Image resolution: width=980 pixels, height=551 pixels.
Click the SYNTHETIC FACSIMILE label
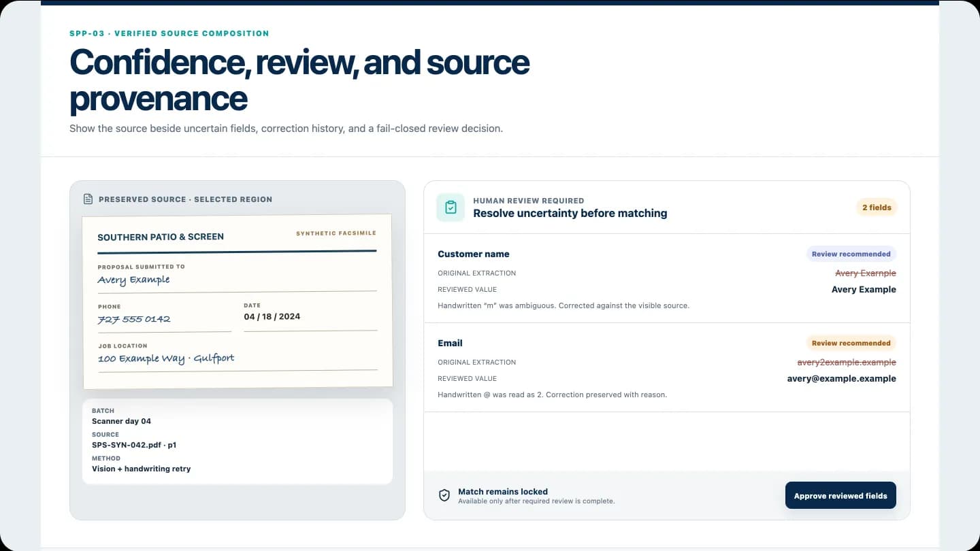click(x=336, y=233)
